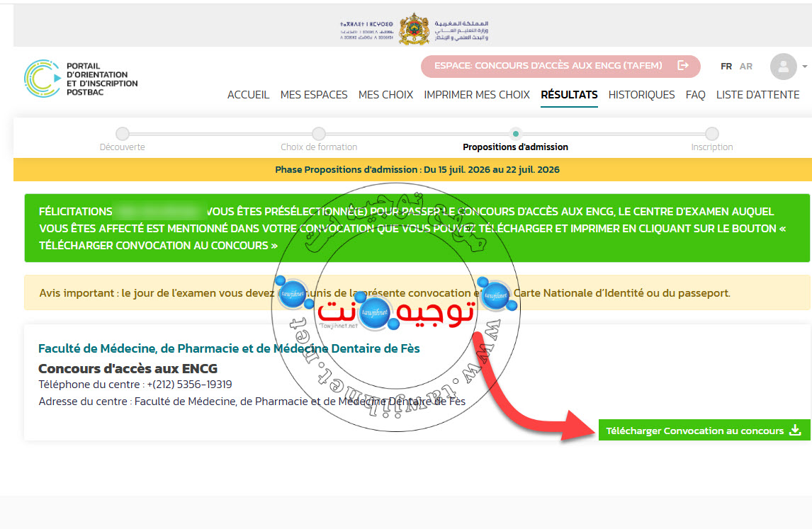Click the Moroccan coat of arms emblem
The image size is (812, 529).
point(414,30)
